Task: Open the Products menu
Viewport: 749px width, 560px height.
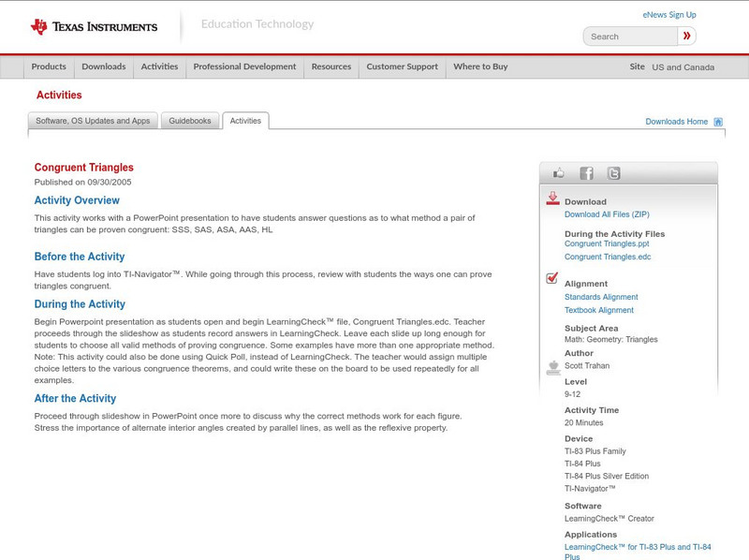Action: coord(49,66)
